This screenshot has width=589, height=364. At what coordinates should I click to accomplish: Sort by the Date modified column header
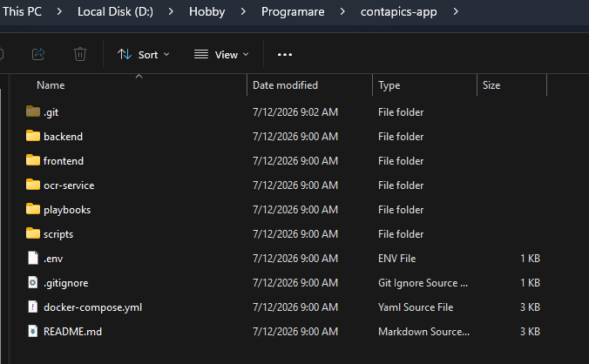click(285, 85)
